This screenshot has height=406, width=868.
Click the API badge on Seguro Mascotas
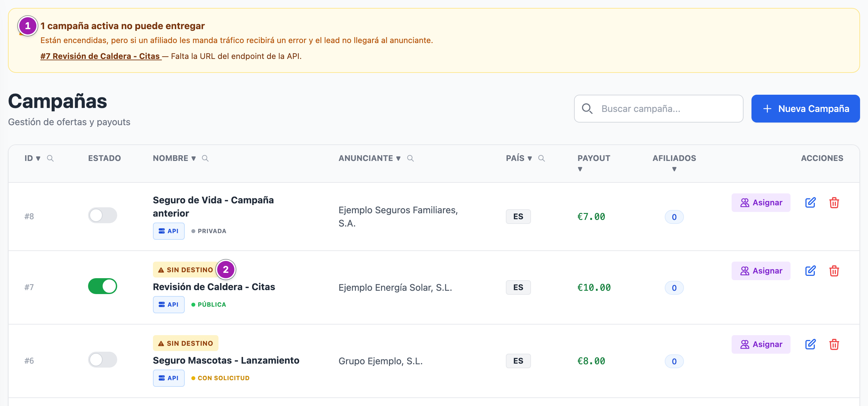(x=169, y=378)
